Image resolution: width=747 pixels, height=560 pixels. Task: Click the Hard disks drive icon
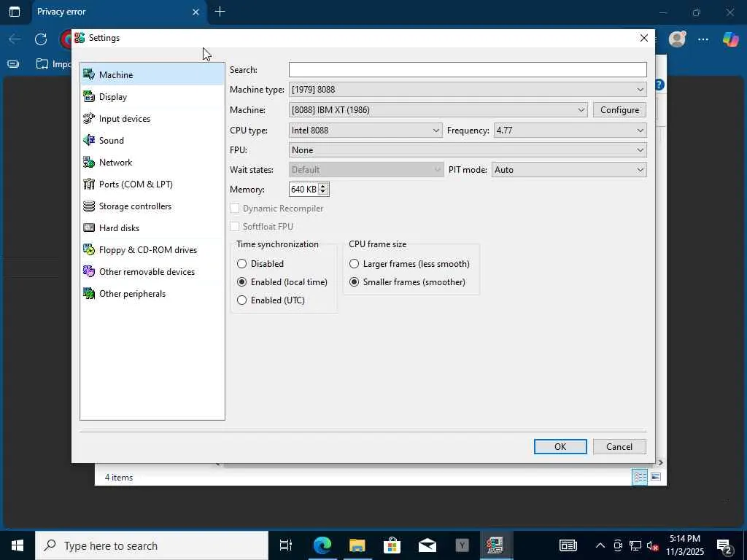tap(89, 228)
